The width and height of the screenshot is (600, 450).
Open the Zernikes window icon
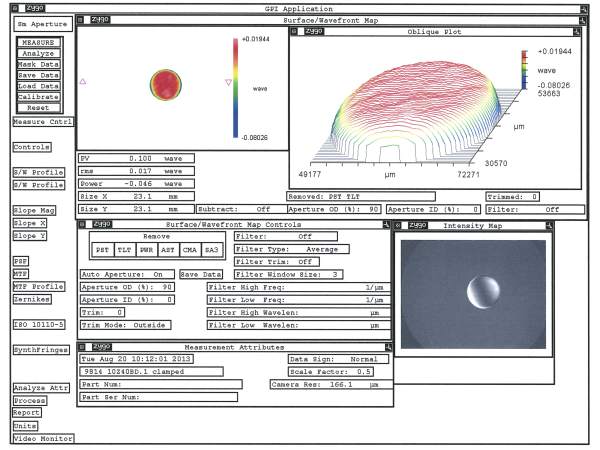pyautogui.click(x=30, y=300)
